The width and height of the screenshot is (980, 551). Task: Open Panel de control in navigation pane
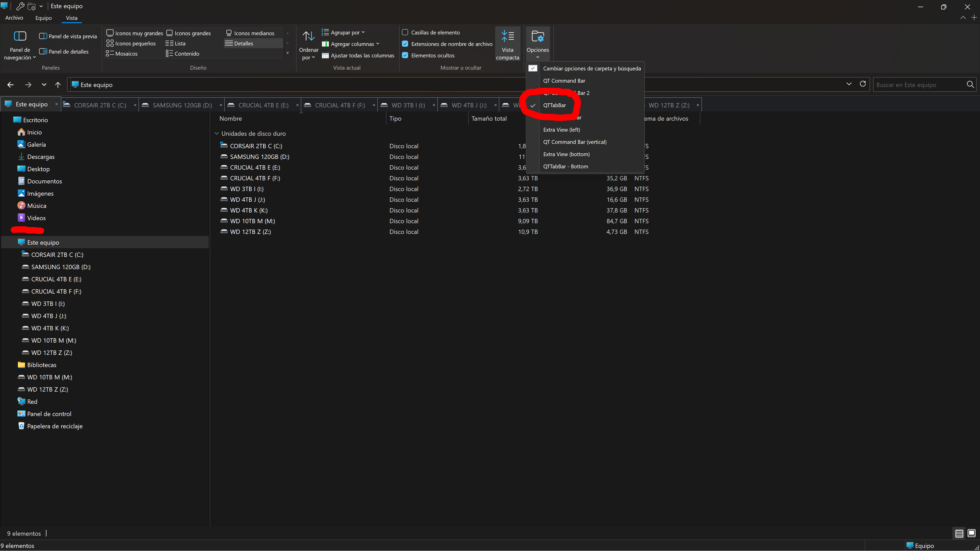point(49,414)
